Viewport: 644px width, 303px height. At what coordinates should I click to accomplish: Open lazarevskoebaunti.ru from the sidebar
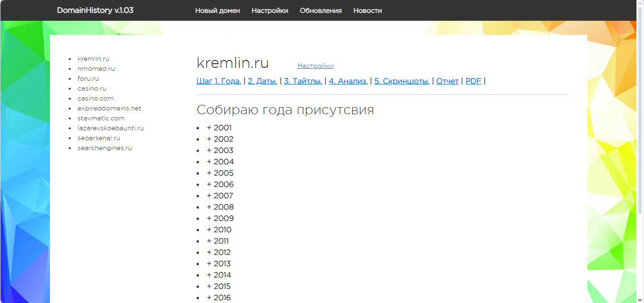[111, 128]
